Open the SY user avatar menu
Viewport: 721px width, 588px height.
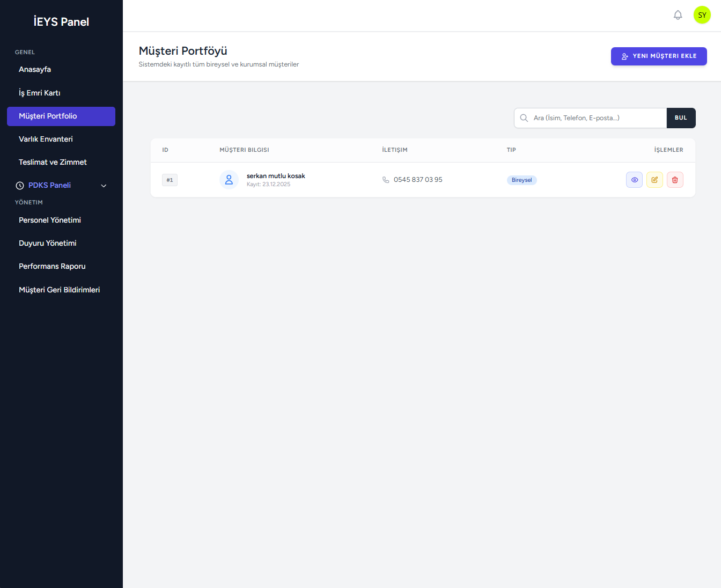tap(702, 15)
